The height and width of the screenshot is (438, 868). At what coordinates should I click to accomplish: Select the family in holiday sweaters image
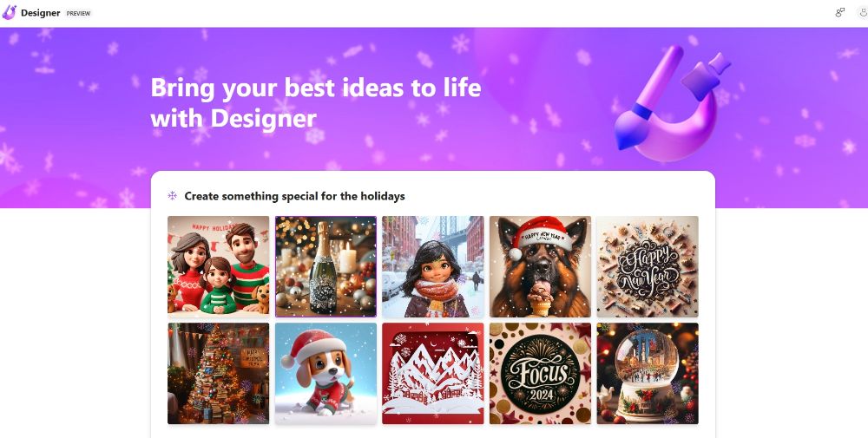pyautogui.click(x=219, y=266)
